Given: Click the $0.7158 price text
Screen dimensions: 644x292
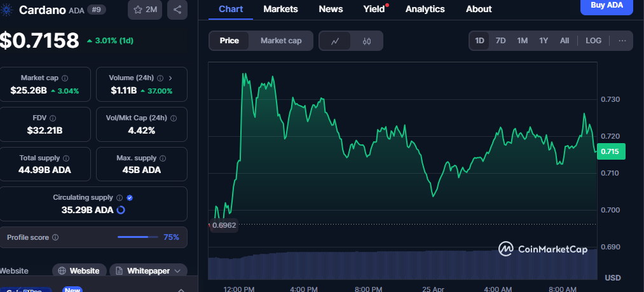Looking at the screenshot, I should tap(39, 40).
